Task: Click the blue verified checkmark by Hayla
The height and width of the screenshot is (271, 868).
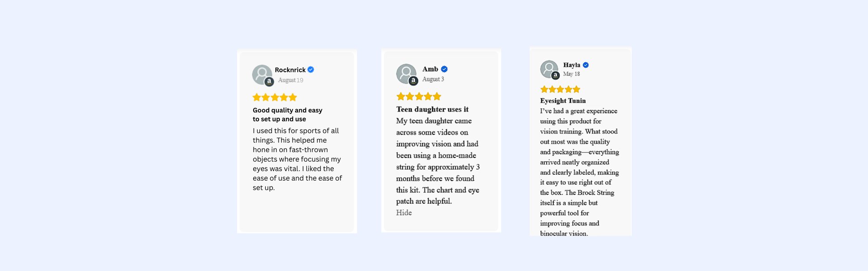Action: pos(585,65)
